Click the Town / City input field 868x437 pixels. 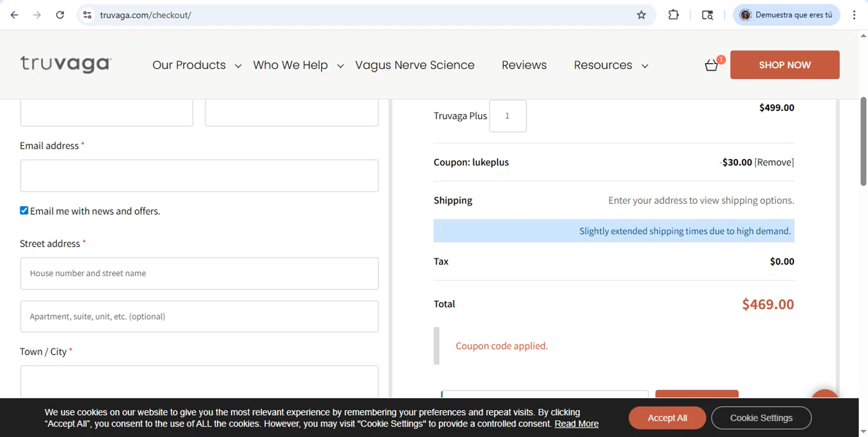[x=199, y=381]
